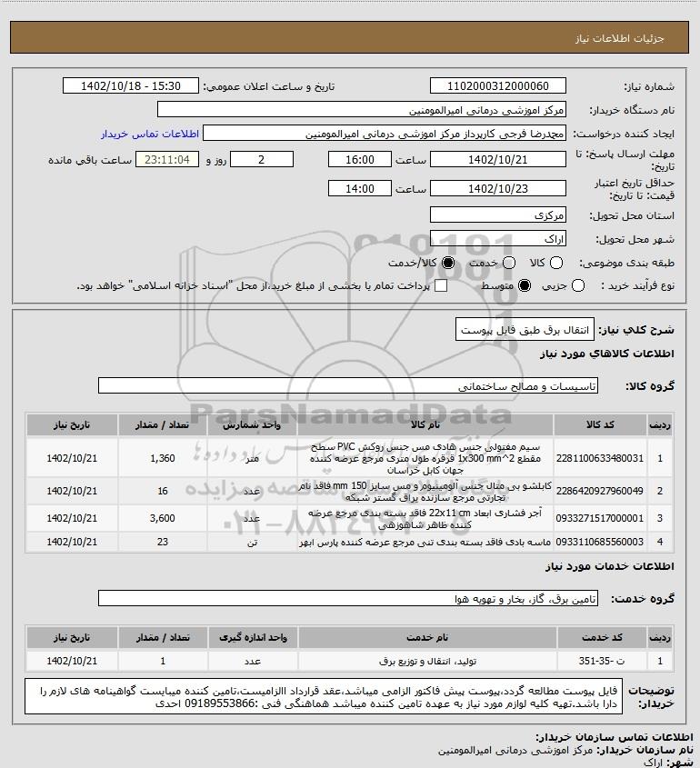
Task: Click the unit تن cell
Action: point(253,543)
